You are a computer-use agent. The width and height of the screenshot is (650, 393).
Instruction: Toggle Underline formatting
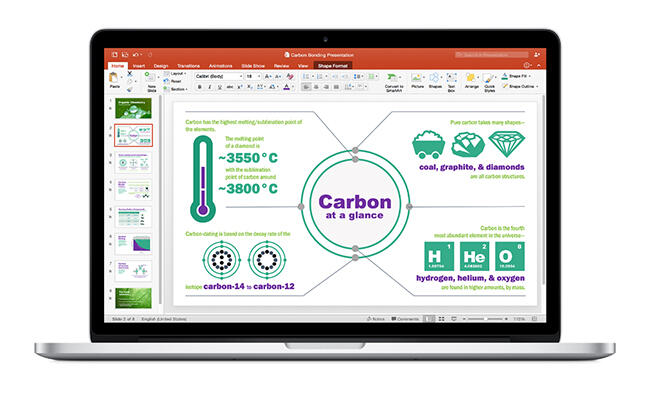click(x=220, y=87)
